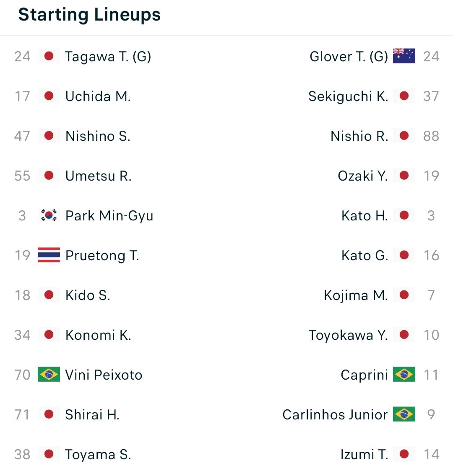Click the Starting Lineups heading

[x=89, y=15]
